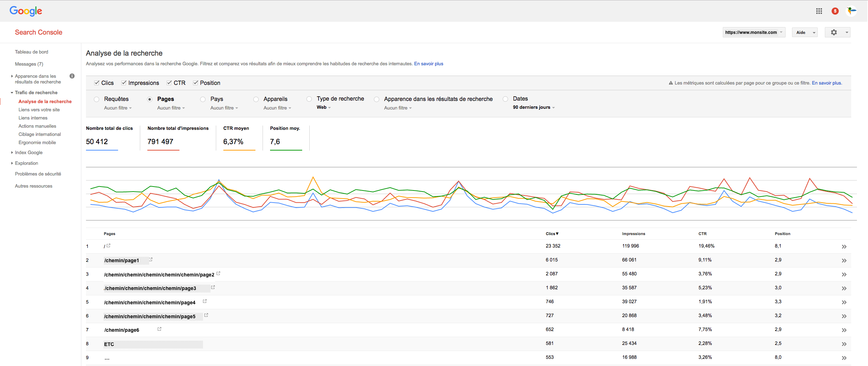
Task: Open the Web search type dropdown
Action: pyautogui.click(x=324, y=107)
